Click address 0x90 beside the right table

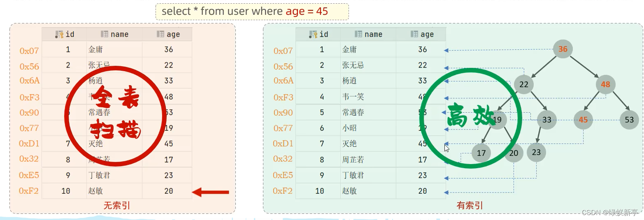283,113
